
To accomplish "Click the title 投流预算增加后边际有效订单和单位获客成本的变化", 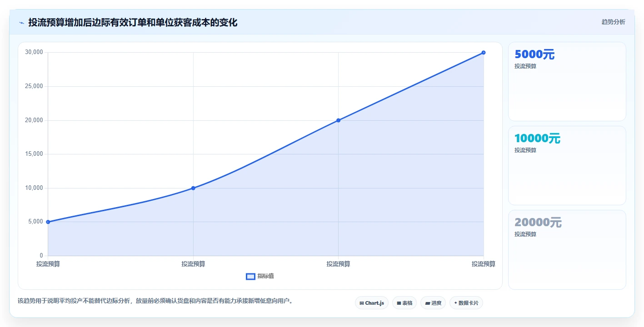I will 133,22.
